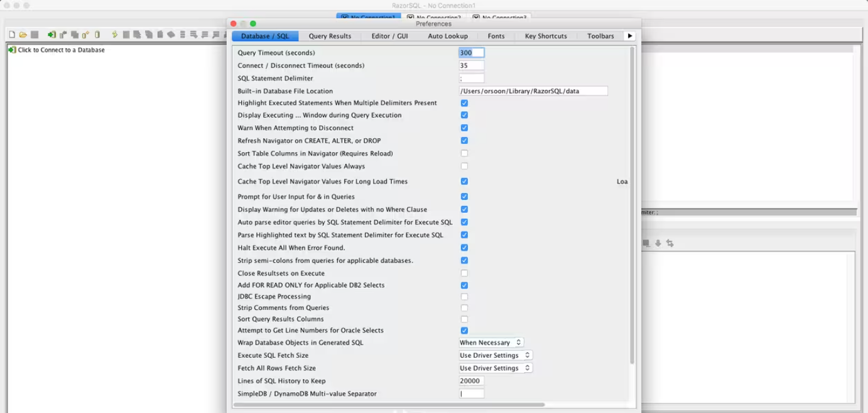Uncheck Prompt for User Input for & in Queries
Viewport: 868px width, 413px height.
point(464,197)
